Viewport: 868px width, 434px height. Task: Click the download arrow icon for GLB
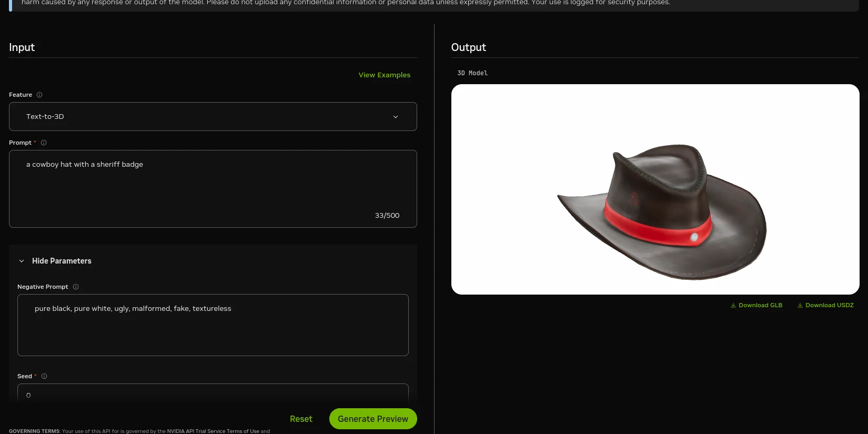pos(733,306)
